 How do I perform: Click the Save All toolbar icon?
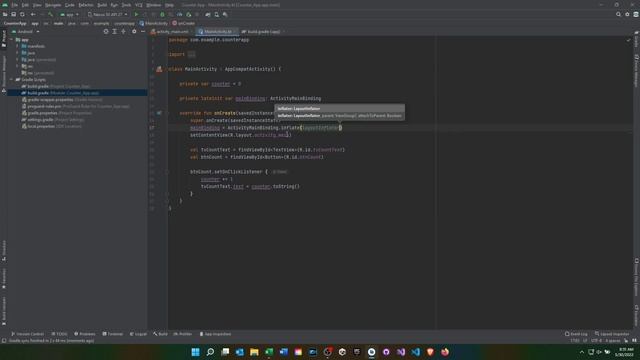(x=13, y=14)
